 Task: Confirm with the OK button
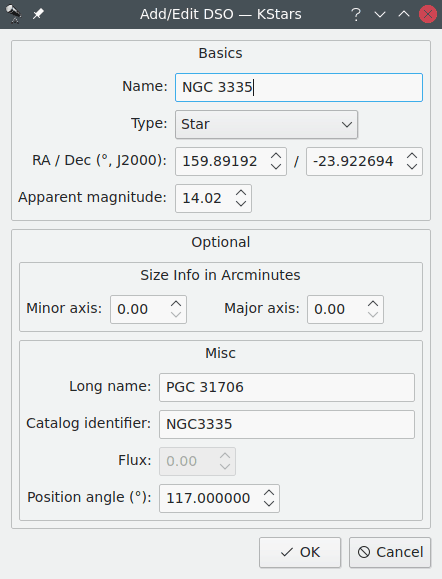click(x=300, y=552)
